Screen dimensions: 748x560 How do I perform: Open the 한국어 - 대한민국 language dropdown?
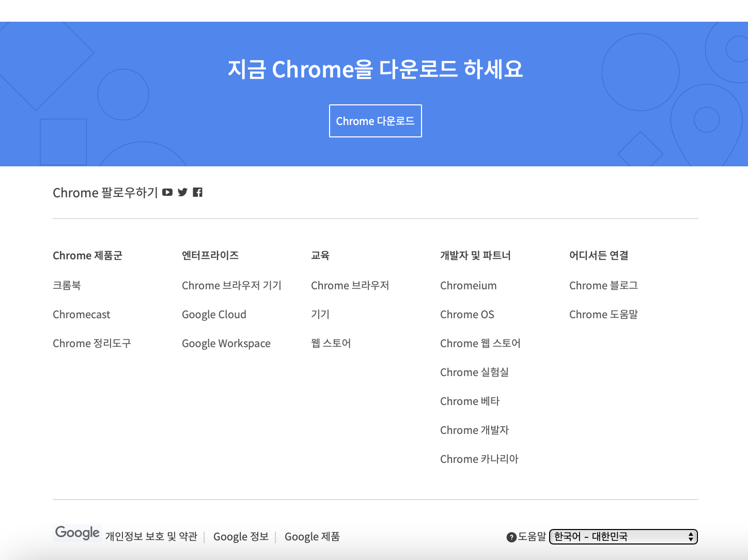624,537
